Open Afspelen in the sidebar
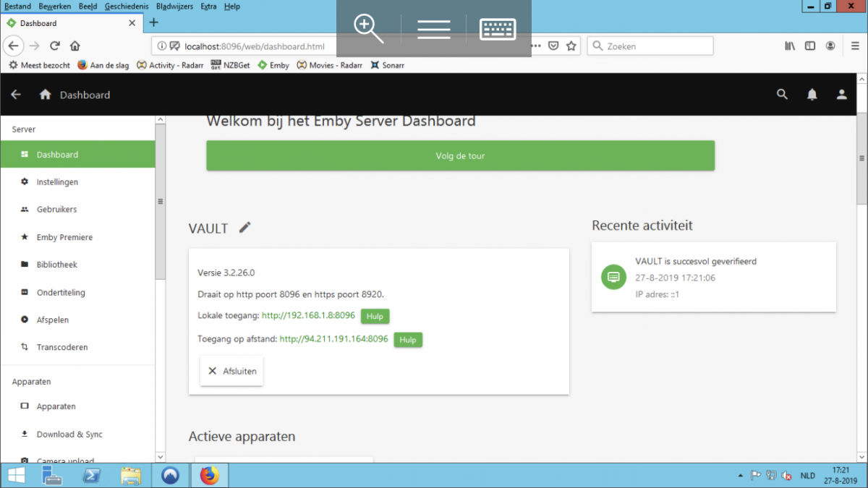 pyautogui.click(x=77, y=320)
